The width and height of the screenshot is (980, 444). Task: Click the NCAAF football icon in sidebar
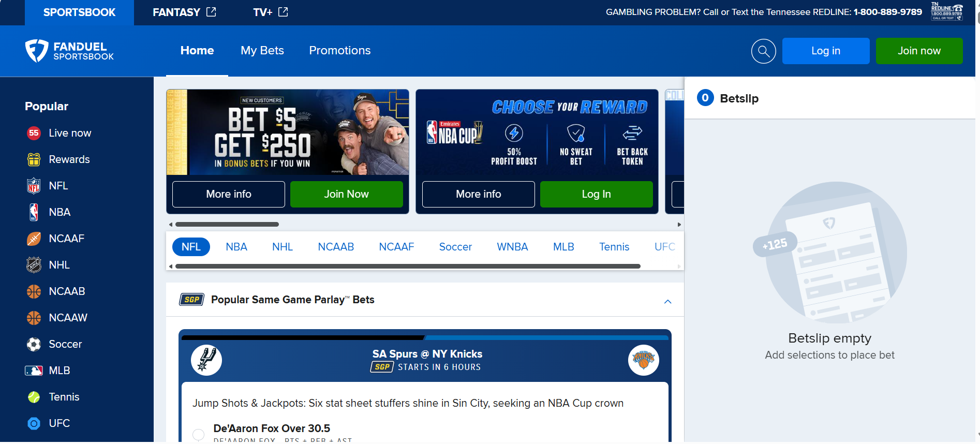(34, 239)
